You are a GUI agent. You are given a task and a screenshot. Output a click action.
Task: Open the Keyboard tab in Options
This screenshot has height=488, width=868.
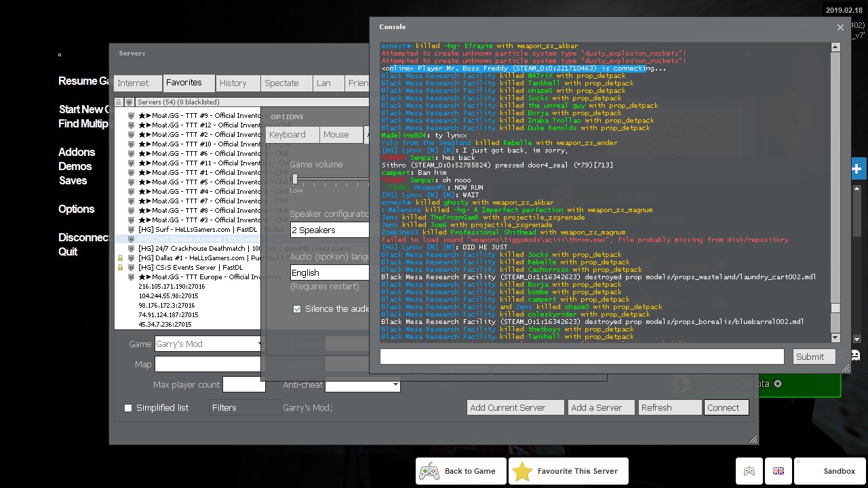point(292,135)
